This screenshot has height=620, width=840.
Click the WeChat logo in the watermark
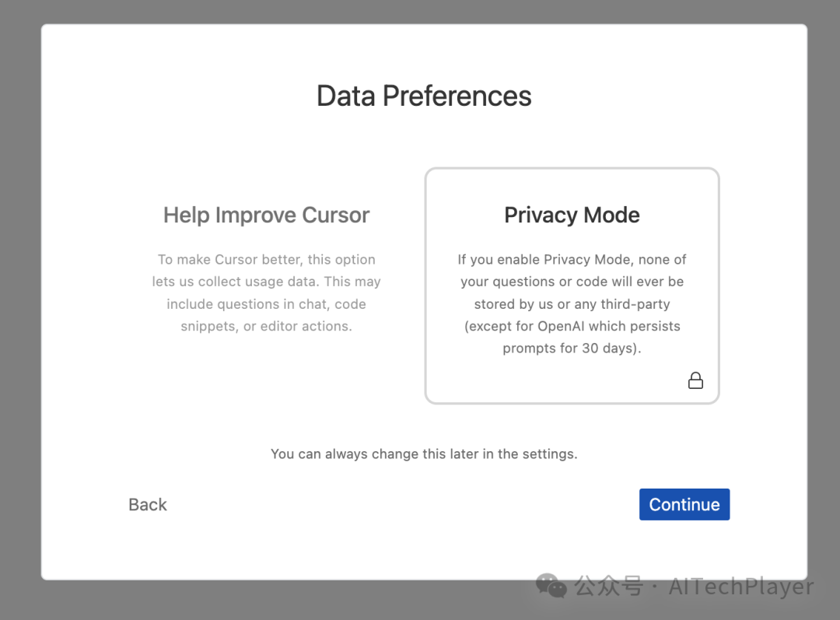[551, 586]
